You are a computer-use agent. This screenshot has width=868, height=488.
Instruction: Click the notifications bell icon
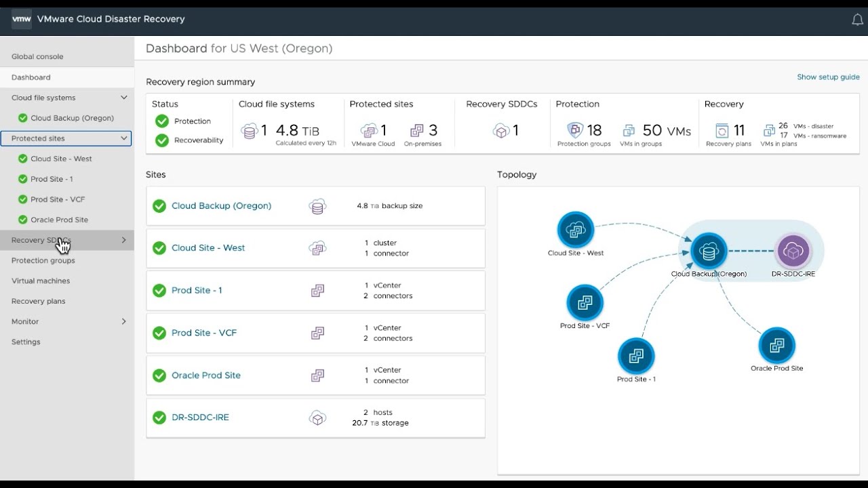coord(857,20)
